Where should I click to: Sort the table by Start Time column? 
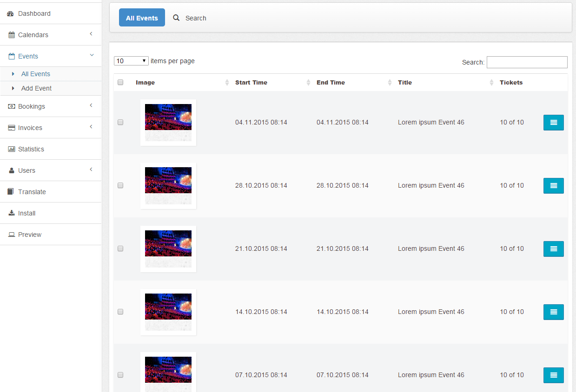click(x=252, y=83)
